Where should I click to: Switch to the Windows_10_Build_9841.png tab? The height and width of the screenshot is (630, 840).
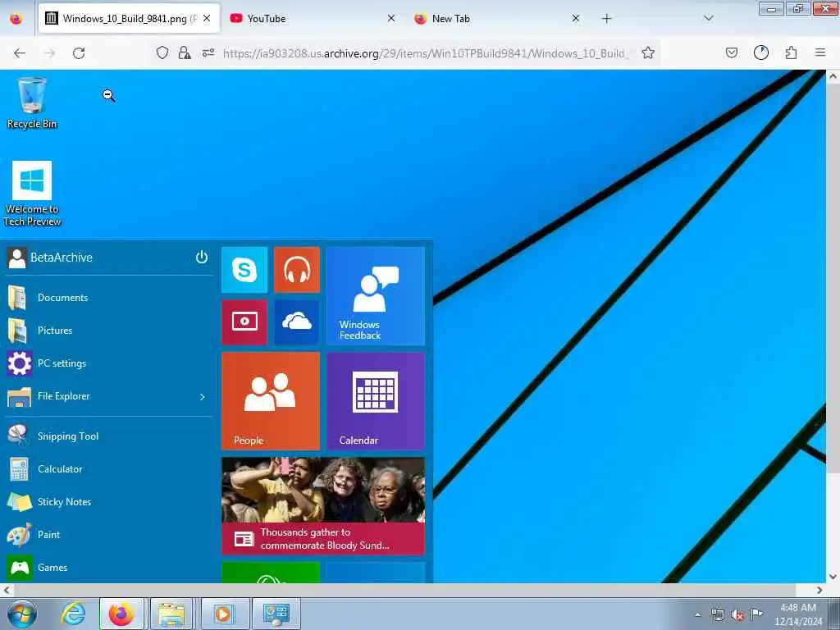tap(129, 19)
